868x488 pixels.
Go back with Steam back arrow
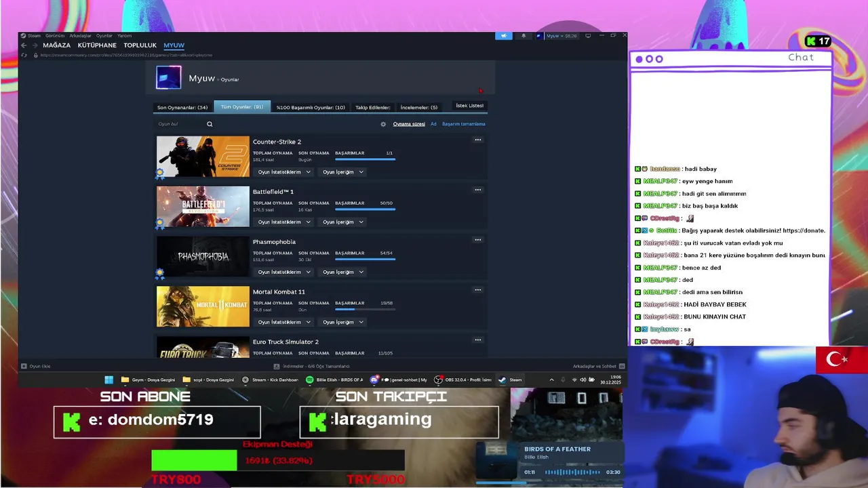point(24,45)
